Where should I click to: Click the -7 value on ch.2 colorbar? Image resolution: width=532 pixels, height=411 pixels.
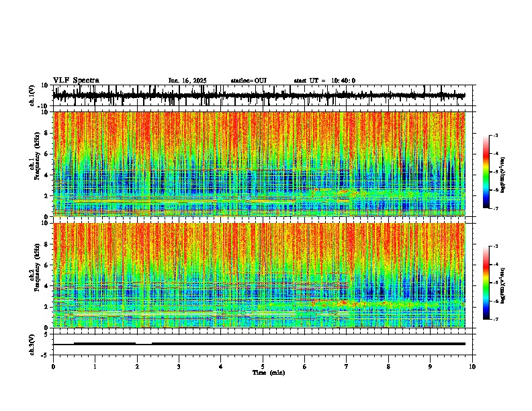click(495, 319)
